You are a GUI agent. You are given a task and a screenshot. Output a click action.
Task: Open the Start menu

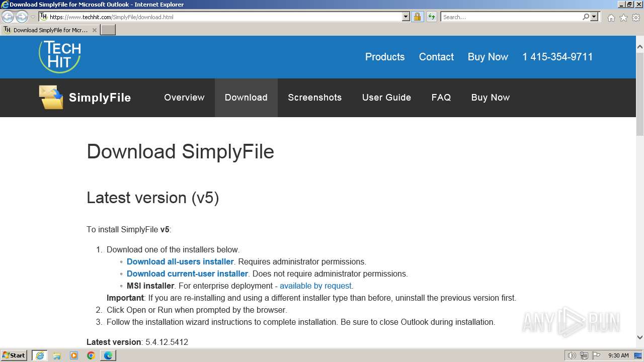[14, 355]
